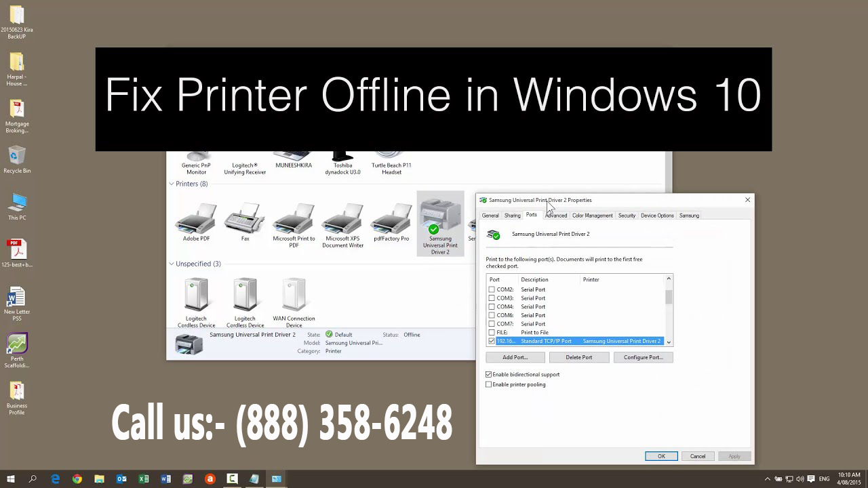The height and width of the screenshot is (488, 868).
Task: Switch to the Samsung tab
Action: 689,216
